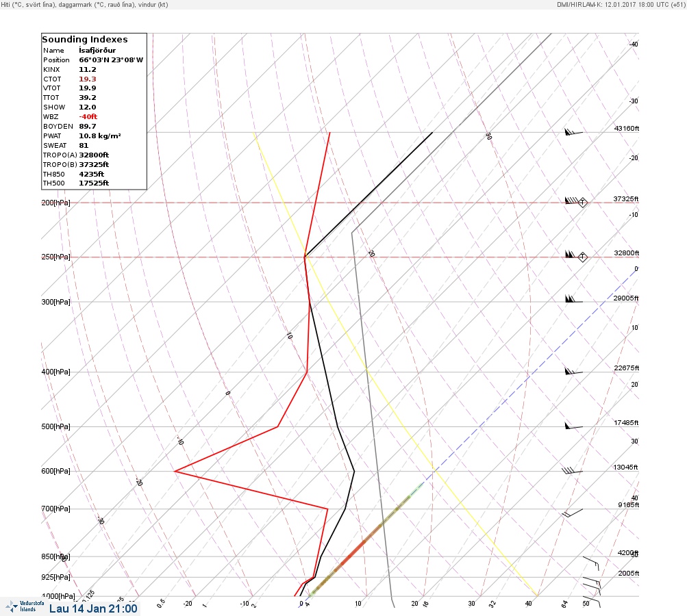Click the TH500 value 17525ft

(94, 183)
